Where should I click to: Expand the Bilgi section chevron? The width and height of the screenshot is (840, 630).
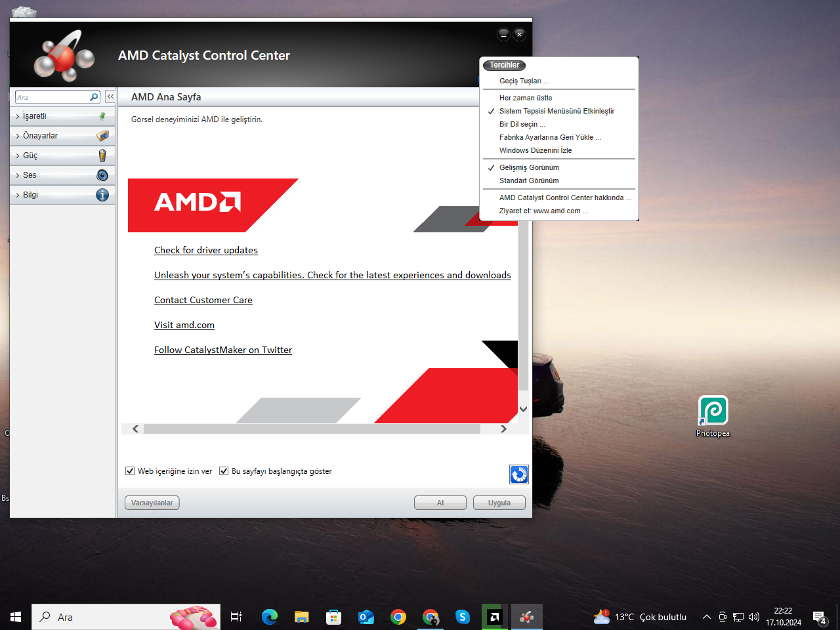[x=18, y=196]
